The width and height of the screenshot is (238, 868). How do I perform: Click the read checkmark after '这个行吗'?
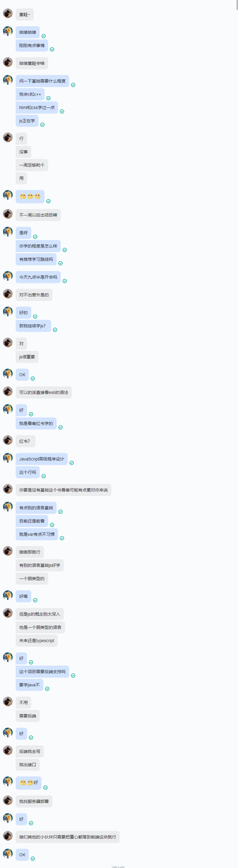[x=44, y=476]
